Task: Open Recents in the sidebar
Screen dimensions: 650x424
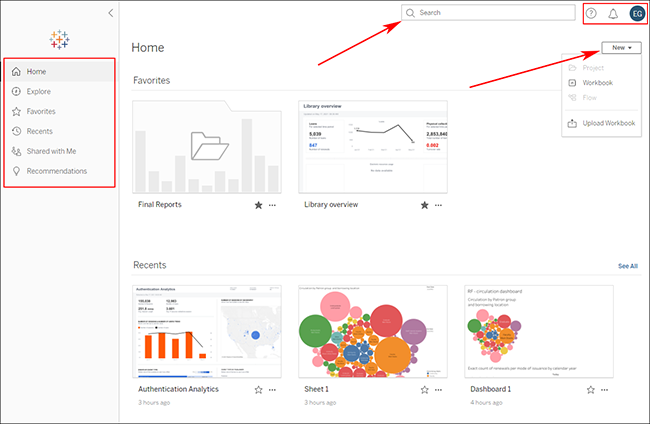Action: [x=60, y=131]
